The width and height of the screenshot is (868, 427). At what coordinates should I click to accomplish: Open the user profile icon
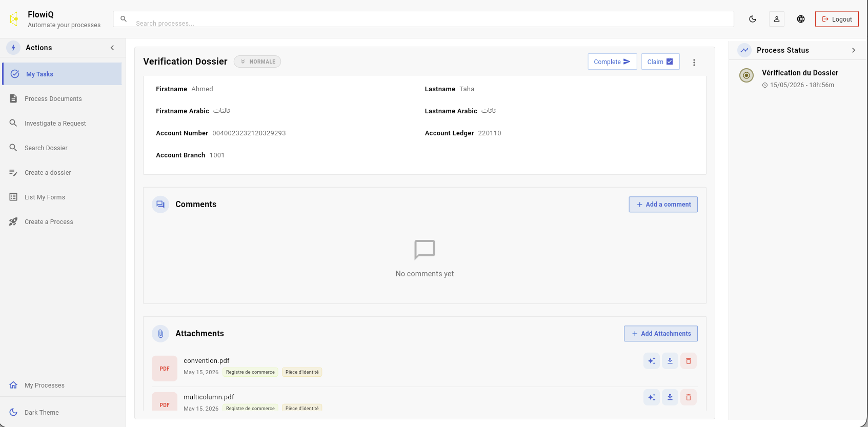[777, 19]
